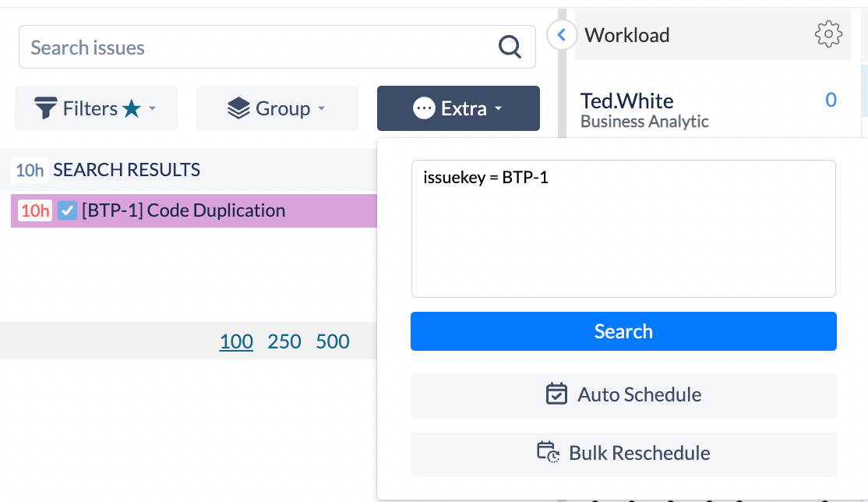Click the blue task checkbox icon for BTP-1
This screenshot has height=502, width=868.
point(67,210)
